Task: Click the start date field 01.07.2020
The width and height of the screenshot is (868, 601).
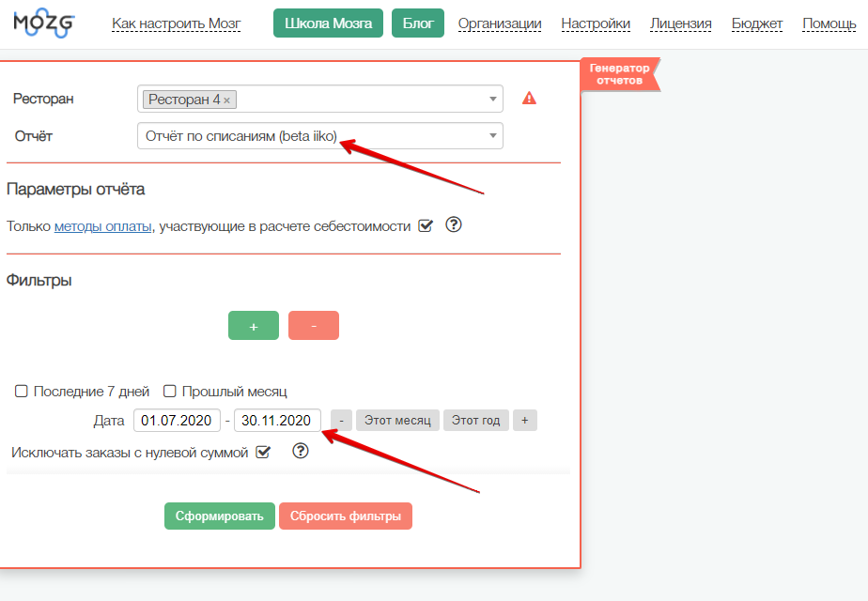Action: coord(177,421)
